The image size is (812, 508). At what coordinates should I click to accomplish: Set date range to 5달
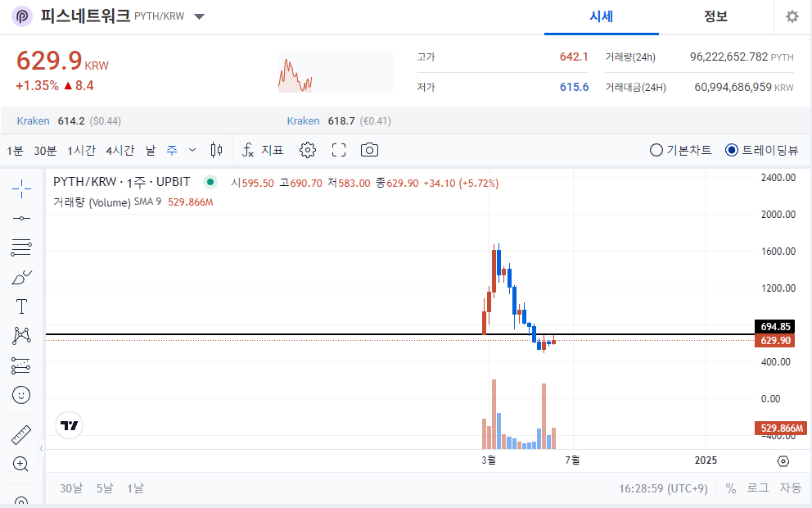click(x=105, y=488)
